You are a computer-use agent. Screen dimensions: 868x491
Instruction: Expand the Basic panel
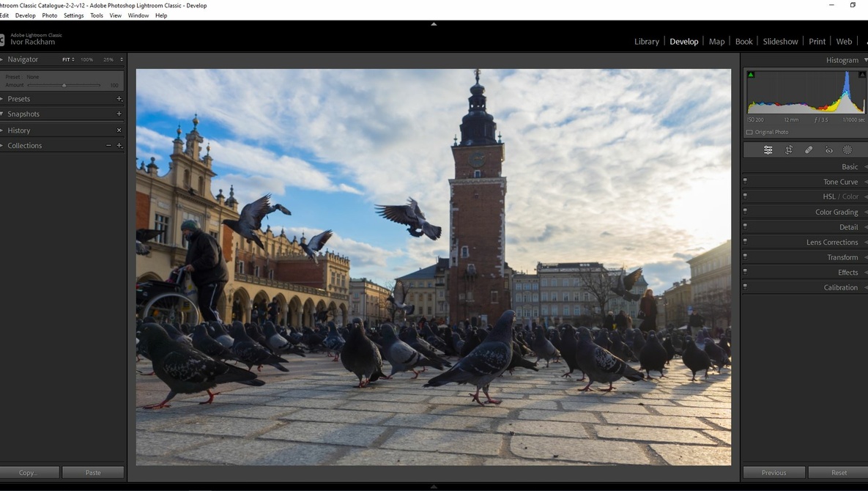pyautogui.click(x=850, y=167)
